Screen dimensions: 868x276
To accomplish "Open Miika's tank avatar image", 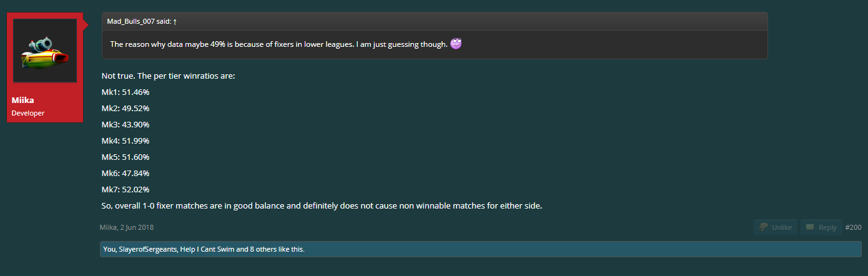I will pyautogui.click(x=45, y=51).
